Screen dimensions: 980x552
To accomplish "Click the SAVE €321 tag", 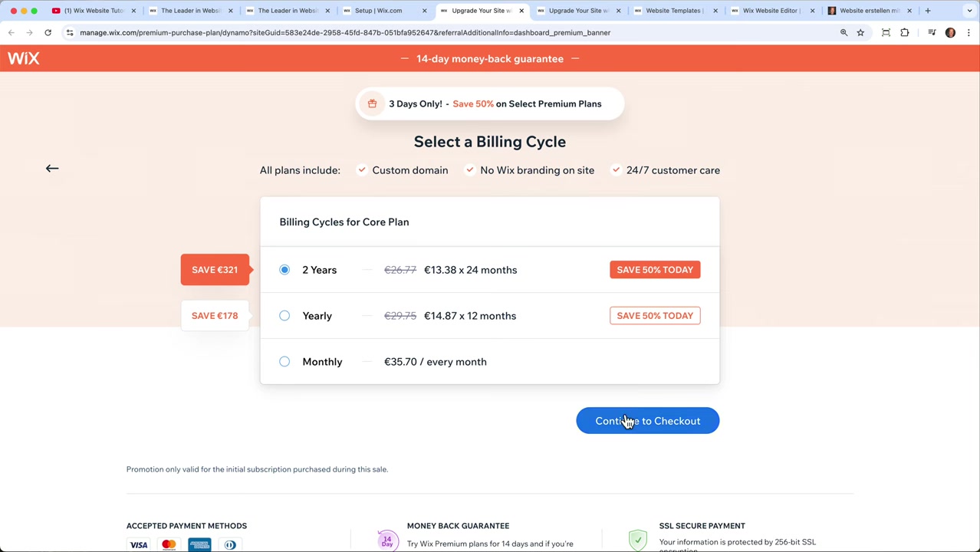I will click(215, 270).
